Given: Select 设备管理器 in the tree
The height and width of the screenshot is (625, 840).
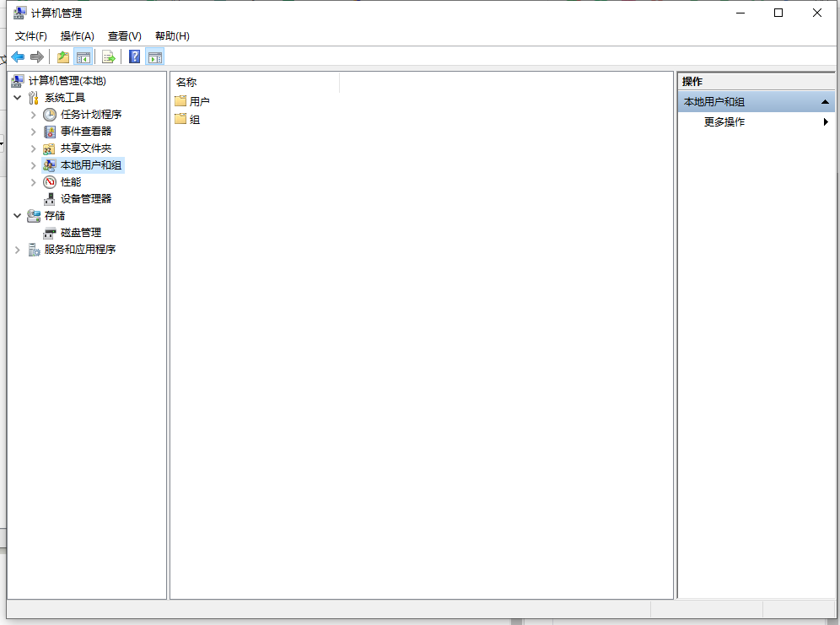Looking at the screenshot, I should (x=85, y=199).
